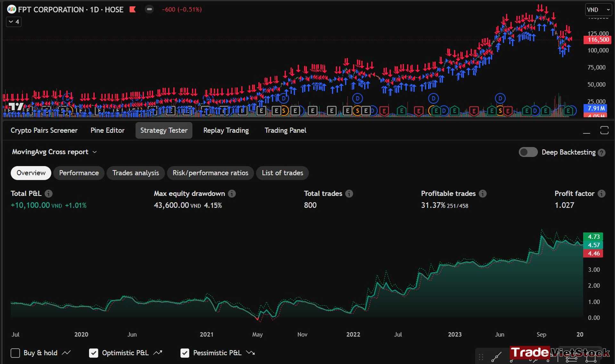Click the Pessimistic P&L falling arrow icon
The height and width of the screenshot is (364, 615).
[x=250, y=353]
